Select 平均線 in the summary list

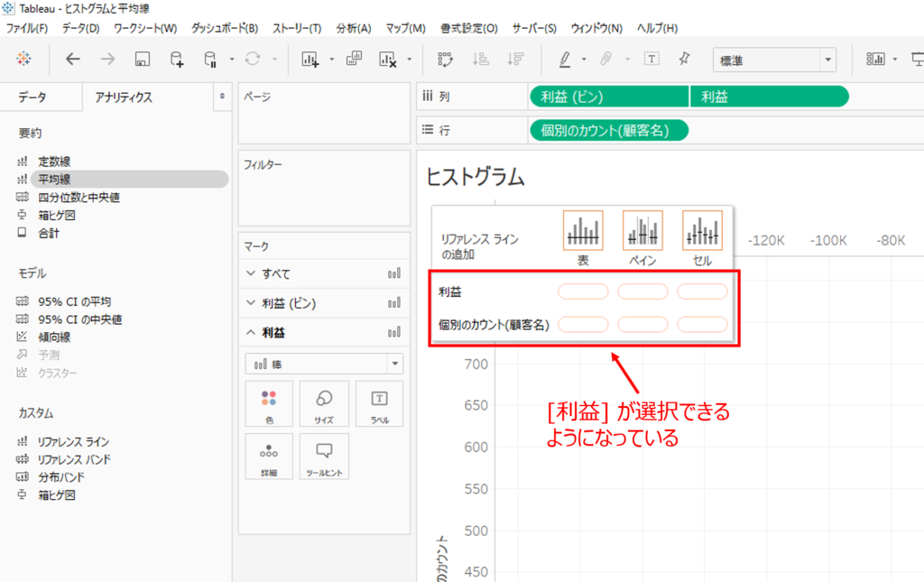(x=54, y=179)
